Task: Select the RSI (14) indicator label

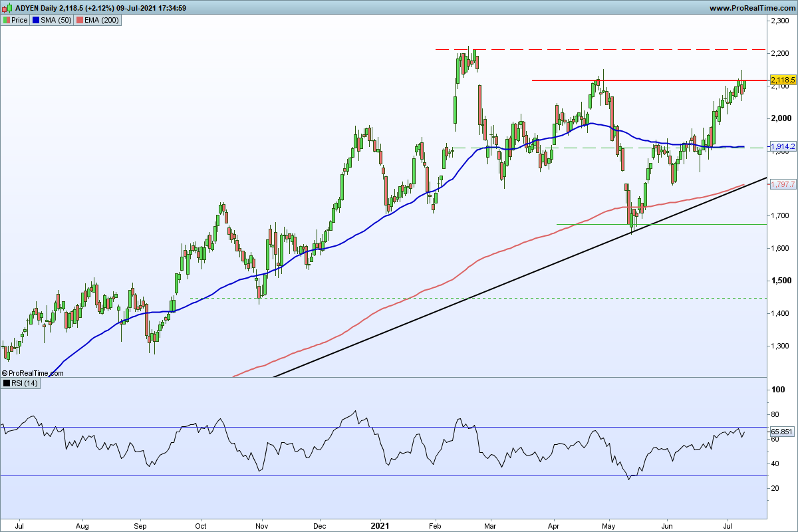Action: pos(25,383)
